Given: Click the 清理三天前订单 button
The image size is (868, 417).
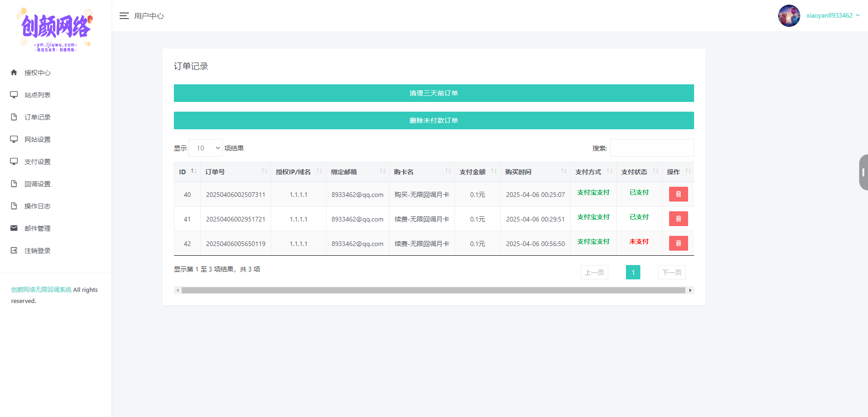Looking at the screenshot, I should pos(434,93).
